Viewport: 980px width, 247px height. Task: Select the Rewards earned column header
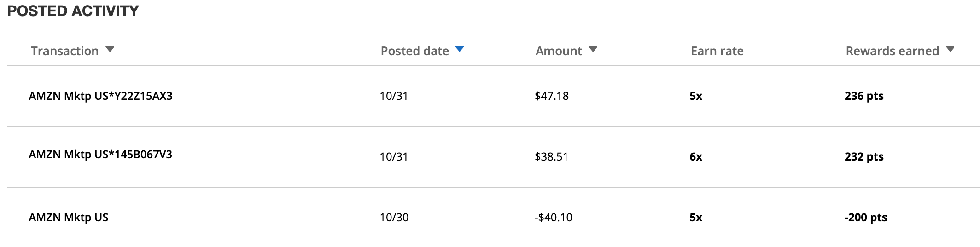[892, 51]
